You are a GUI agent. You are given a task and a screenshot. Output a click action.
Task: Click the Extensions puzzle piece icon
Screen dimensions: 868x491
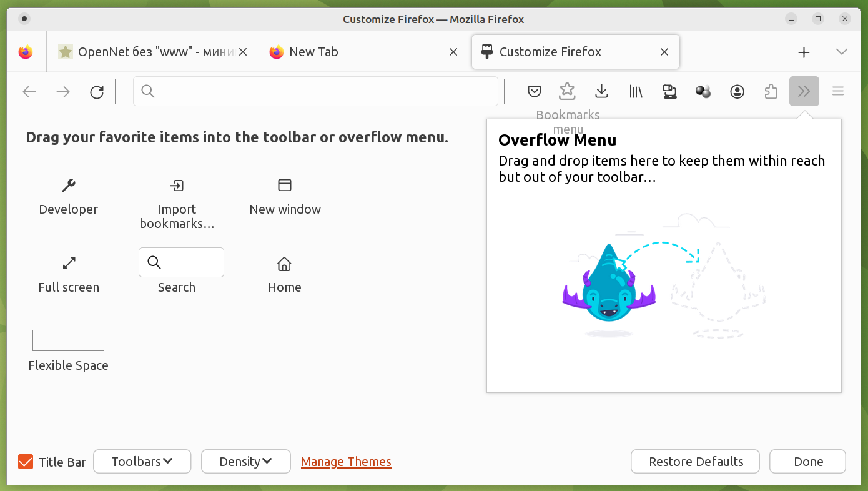[x=771, y=91]
